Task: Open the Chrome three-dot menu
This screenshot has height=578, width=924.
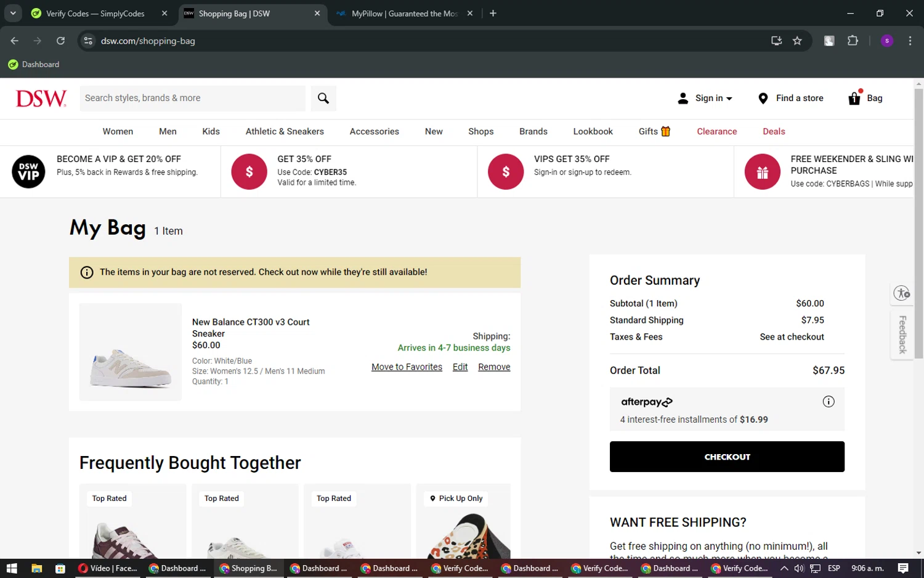Action: (910, 41)
